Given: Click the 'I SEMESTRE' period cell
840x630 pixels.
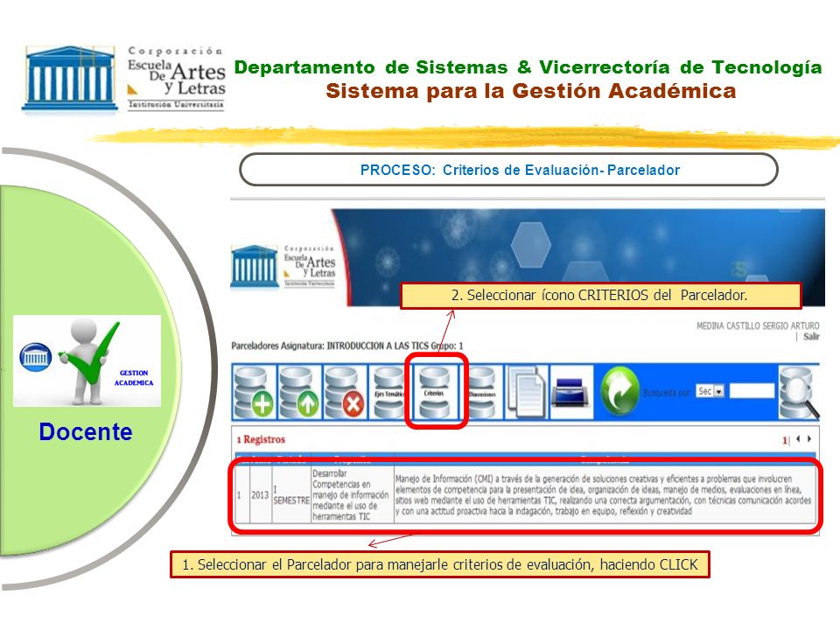Looking at the screenshot, I should pos(291,495).
